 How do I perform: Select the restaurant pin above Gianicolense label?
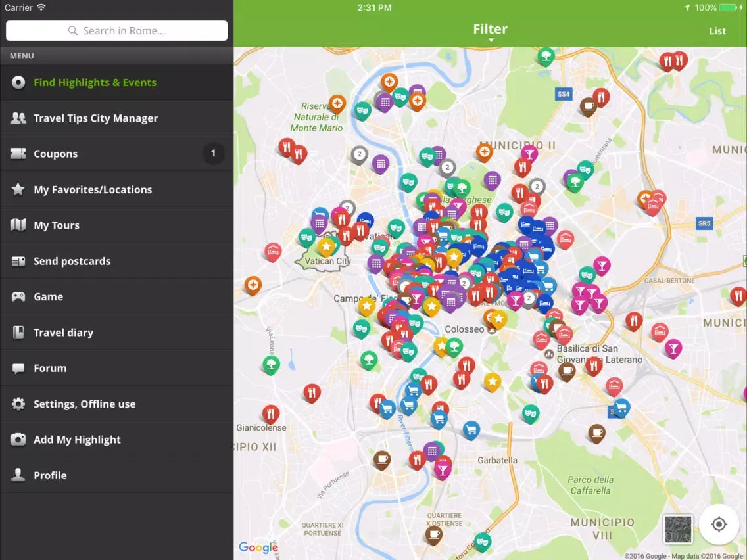click(x=271, y=414)
